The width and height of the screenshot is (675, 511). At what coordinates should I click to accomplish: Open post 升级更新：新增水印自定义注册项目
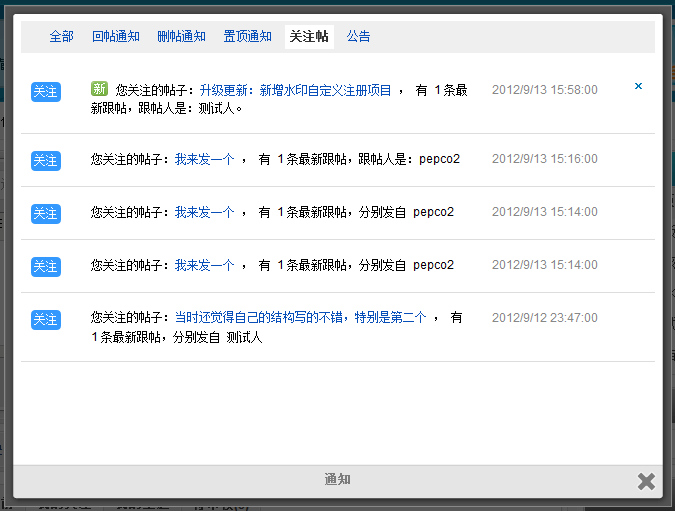point(295,90)
